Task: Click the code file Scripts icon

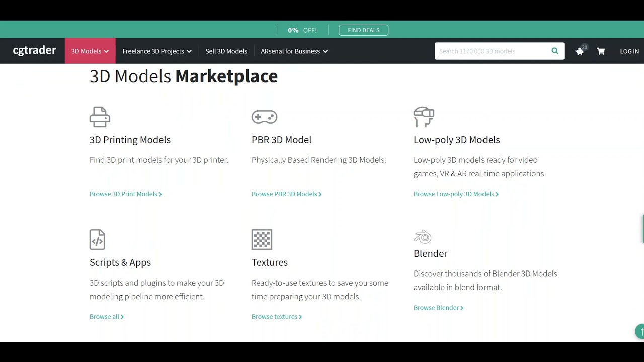Action: [97, 239]
